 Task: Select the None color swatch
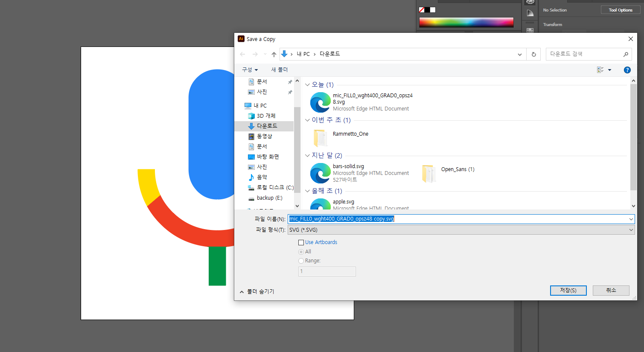point(422,10)
